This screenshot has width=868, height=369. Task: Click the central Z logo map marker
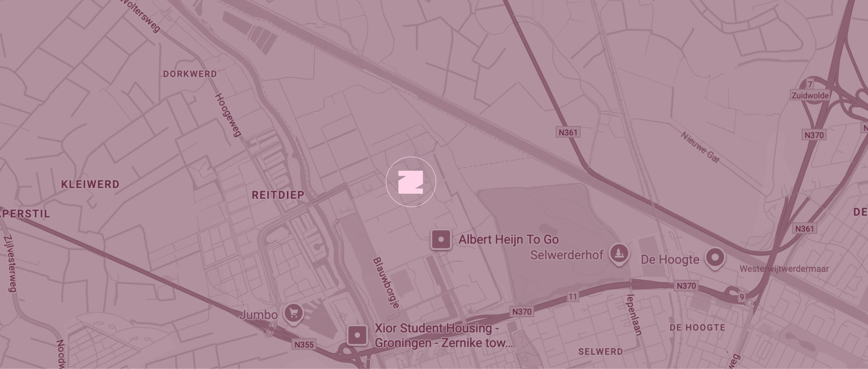410,182
